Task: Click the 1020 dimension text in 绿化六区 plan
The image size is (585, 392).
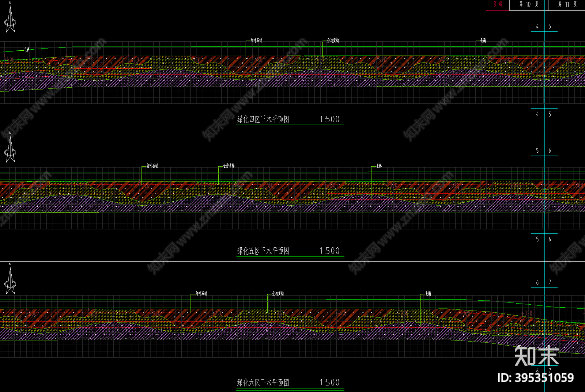Action: point(526,313)
